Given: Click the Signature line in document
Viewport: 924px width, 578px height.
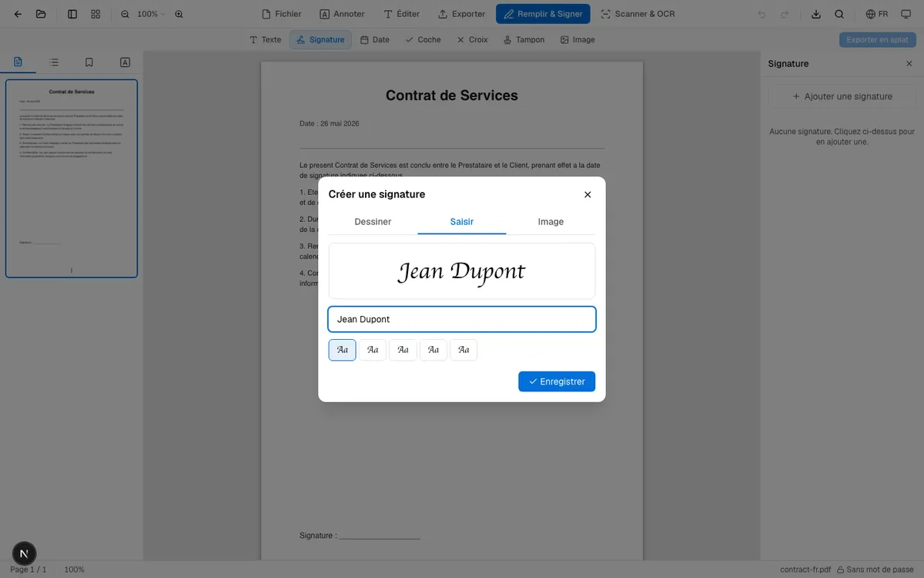Looking at the screenshot, I should tap(360, 536).
